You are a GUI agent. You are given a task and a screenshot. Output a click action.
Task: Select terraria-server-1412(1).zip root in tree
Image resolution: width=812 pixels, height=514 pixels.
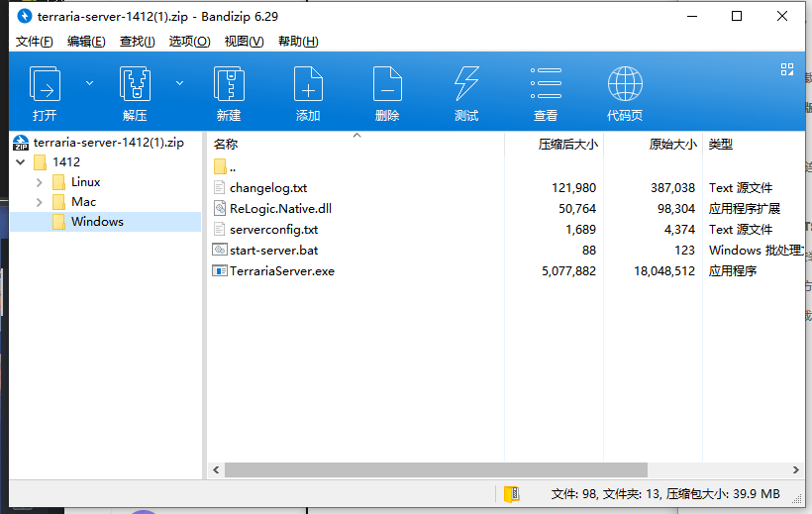[x=108, y=143]
